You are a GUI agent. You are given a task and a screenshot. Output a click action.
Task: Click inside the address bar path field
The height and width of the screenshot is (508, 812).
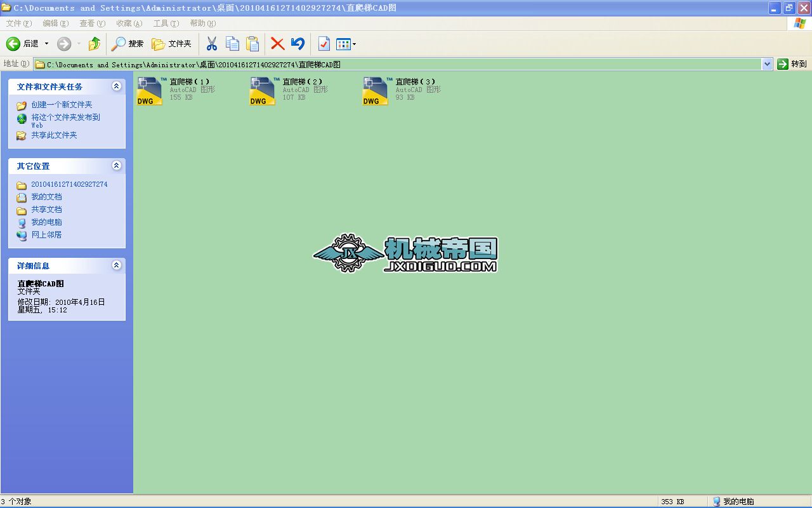381,63
